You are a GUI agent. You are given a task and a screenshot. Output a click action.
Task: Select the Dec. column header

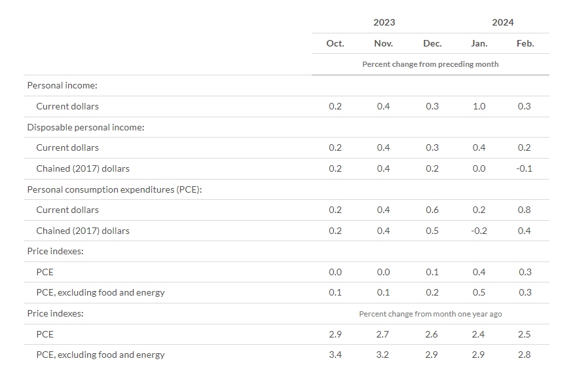432,43
